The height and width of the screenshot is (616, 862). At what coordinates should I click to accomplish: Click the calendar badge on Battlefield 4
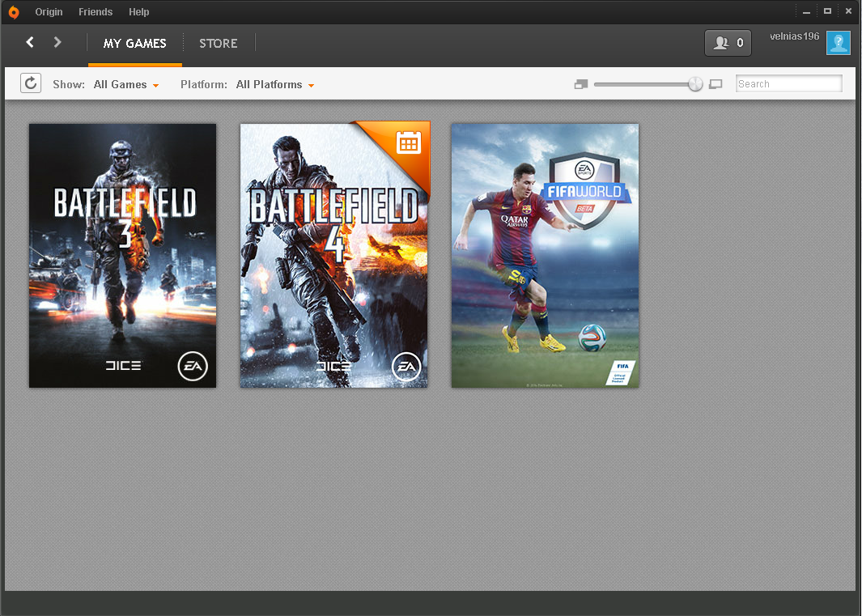point(409,142)
